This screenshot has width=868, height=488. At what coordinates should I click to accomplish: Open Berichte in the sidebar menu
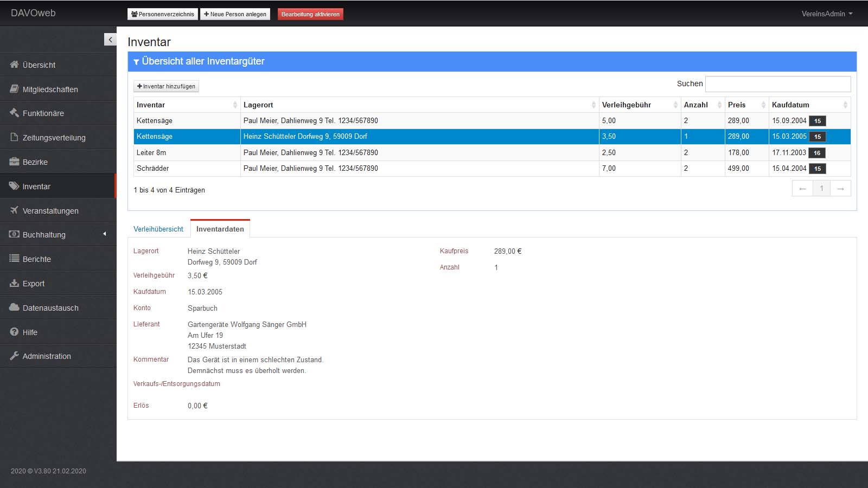[58, 259]
